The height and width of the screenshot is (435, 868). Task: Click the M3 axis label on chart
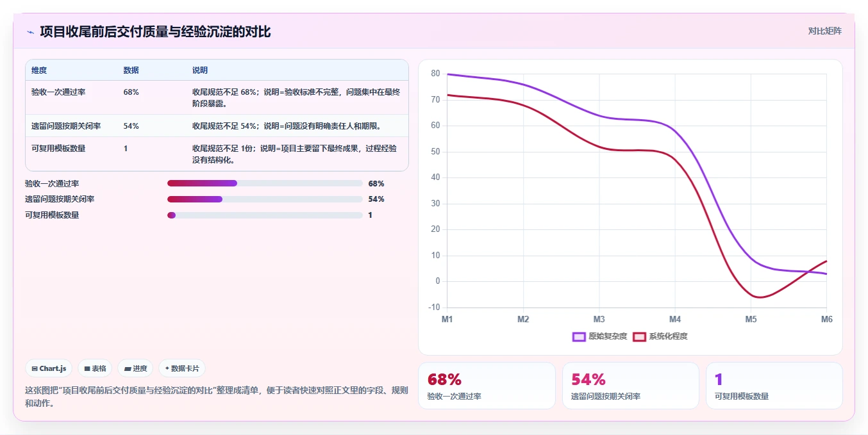[599, 319]
